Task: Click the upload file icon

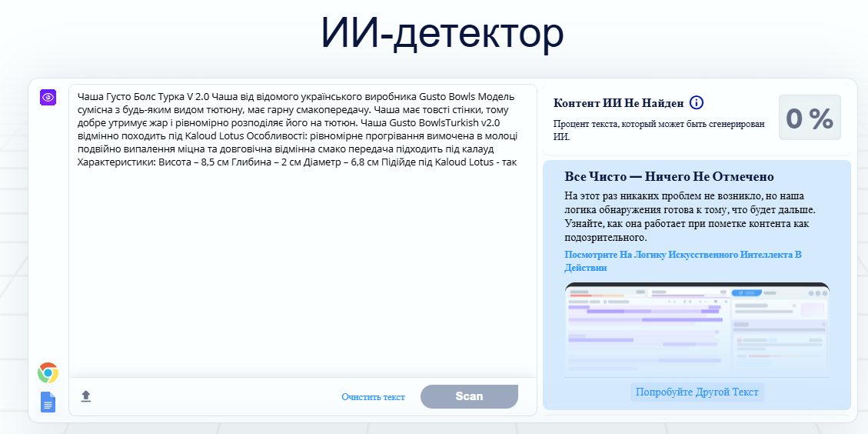Action: coord(86,396)
